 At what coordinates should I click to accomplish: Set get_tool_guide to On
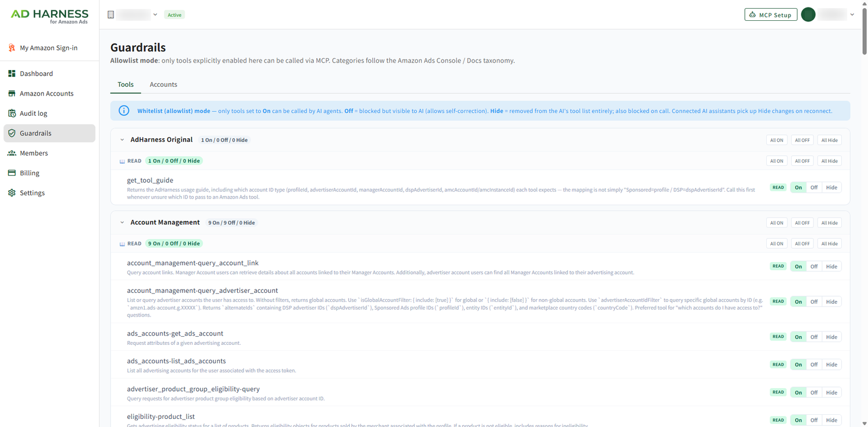(799, 187)
